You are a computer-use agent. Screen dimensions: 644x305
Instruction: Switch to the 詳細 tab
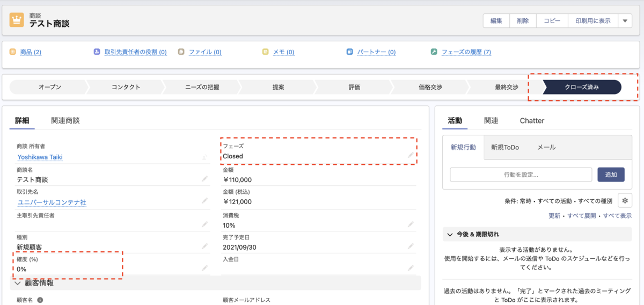pos(22,120)
